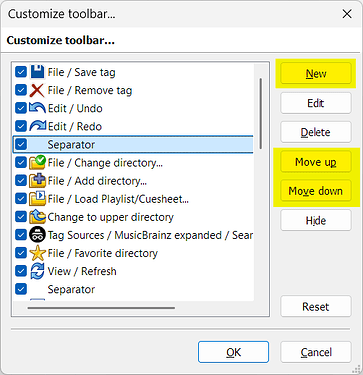Select the "Change to upper directory" row
Viewport: 363px width, 375px height.
(x=133, y=217)
